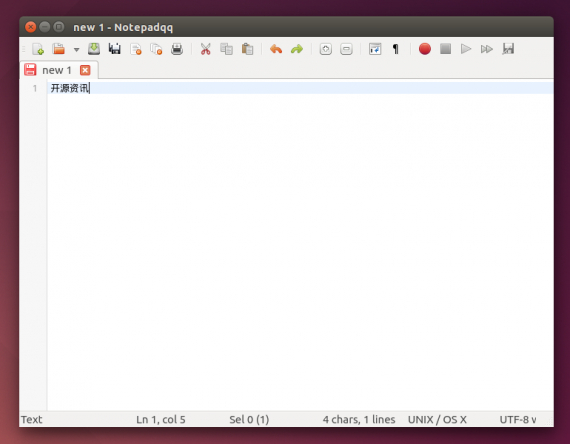Toggle word wrap
This screenshot has width=570, height=444.
375,49
